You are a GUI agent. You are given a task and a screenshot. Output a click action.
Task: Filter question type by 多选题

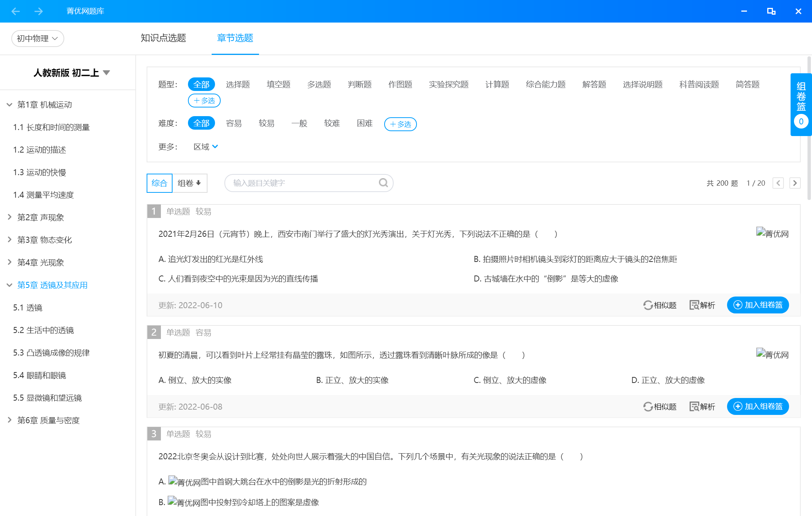click(x=319, y=84)
